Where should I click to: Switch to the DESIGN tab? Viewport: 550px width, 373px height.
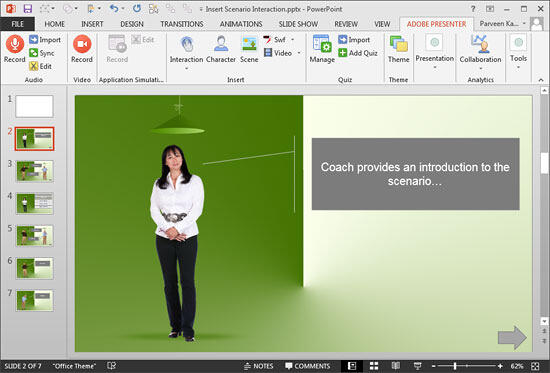click(x=132, y=24)
